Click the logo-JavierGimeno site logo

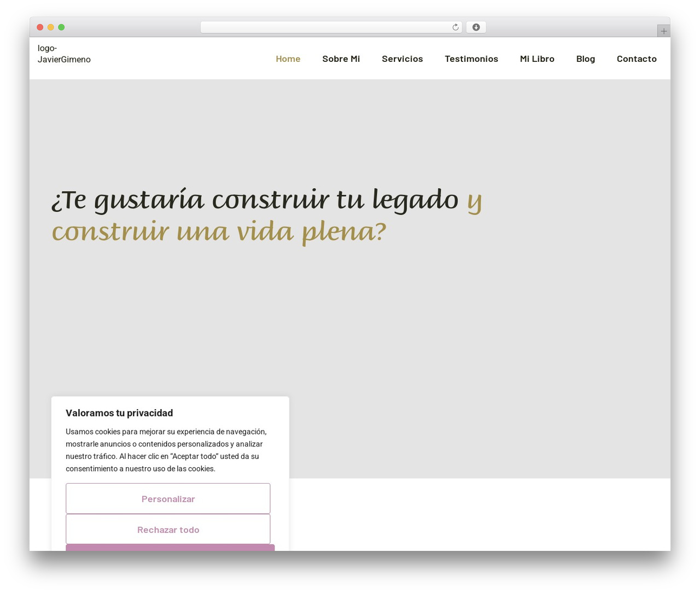tap(64, 54)
